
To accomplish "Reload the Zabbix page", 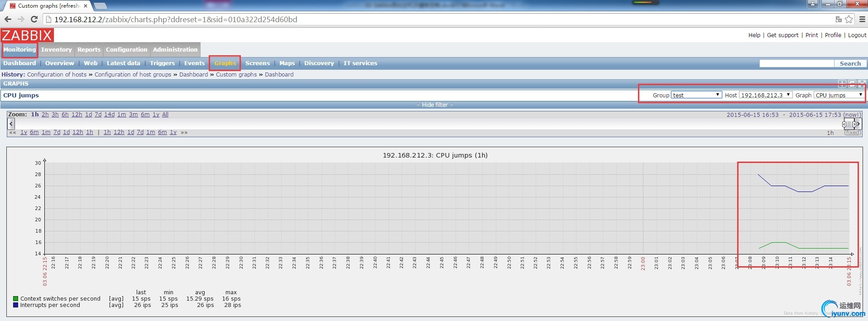I will tap(34, 19).
